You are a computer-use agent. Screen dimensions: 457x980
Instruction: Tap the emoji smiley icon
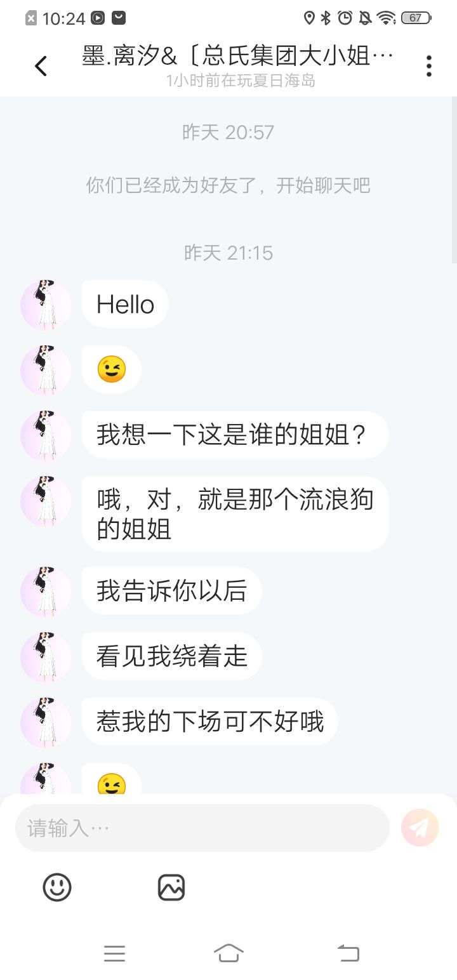57,887
